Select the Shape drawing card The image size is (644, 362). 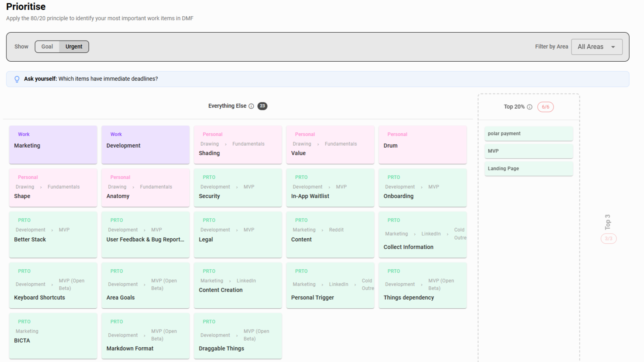(x=53, y=188)
